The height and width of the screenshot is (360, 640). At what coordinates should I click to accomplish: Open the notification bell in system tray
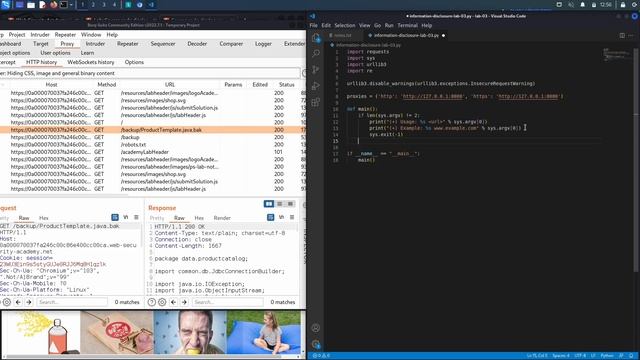click(582, 4)
